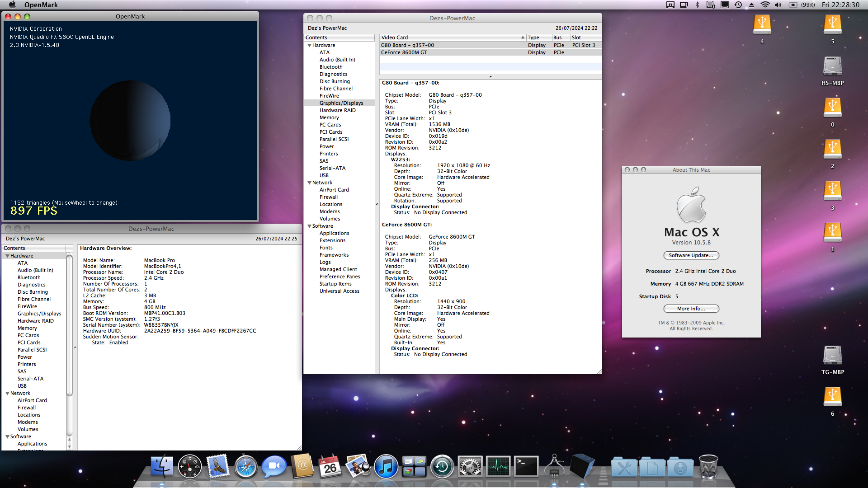Viewport: 868px width, 488px height.
Task: Collapse Hardware in Hardware Overview window
Action: coord(7,256)
